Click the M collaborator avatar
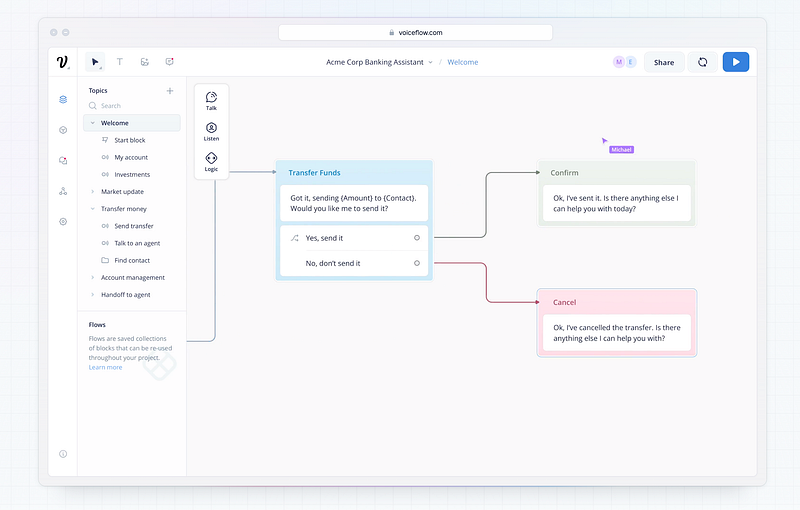800x510 pixels. click(x=619, y=62)
